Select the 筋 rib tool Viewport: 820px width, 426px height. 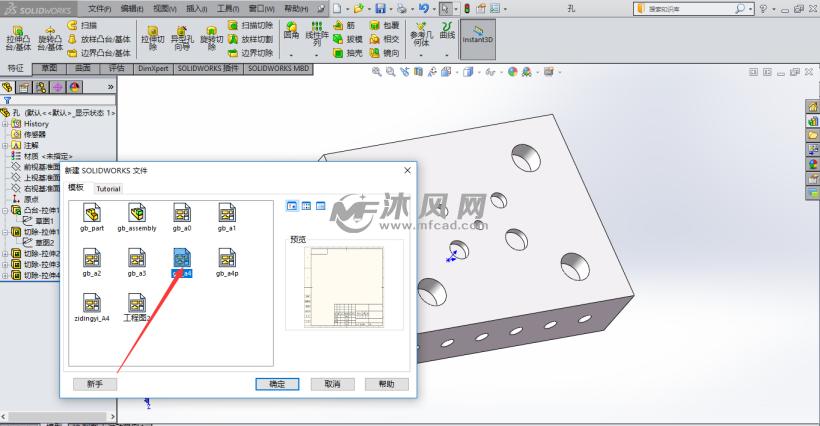344,25
